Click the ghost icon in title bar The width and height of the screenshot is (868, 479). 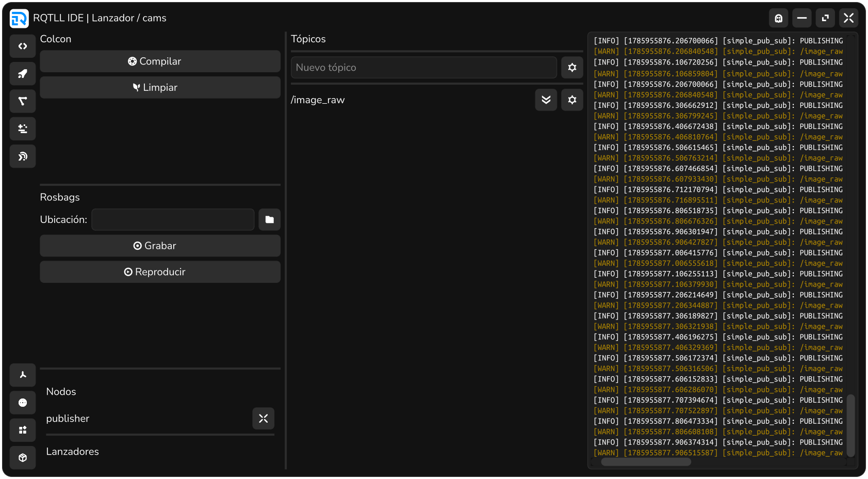[x=779, y=18]
